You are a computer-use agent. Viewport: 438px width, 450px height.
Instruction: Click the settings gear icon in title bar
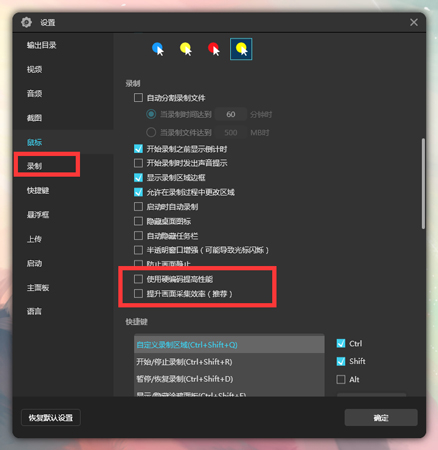[26, 22]
